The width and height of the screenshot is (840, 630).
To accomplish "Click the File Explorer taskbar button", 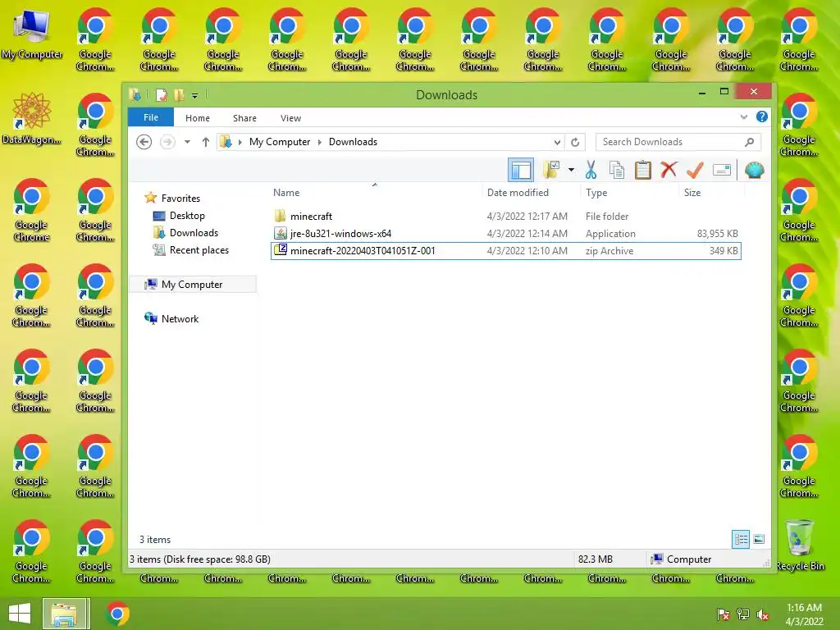I will click(x=64, y=614).
